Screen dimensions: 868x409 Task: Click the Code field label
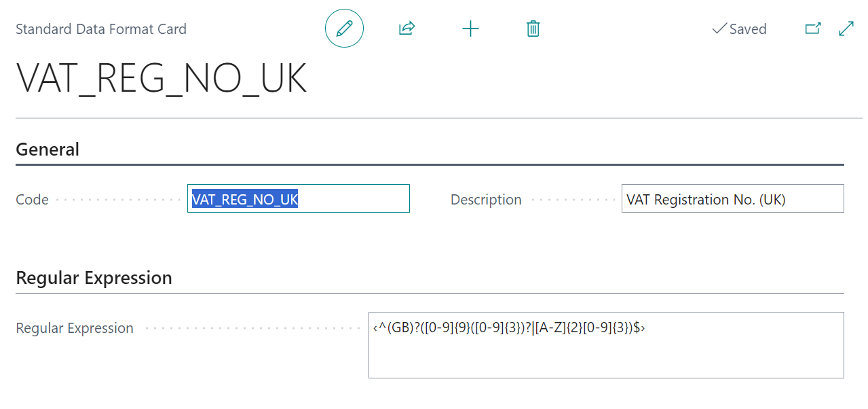tap(33, 200)
